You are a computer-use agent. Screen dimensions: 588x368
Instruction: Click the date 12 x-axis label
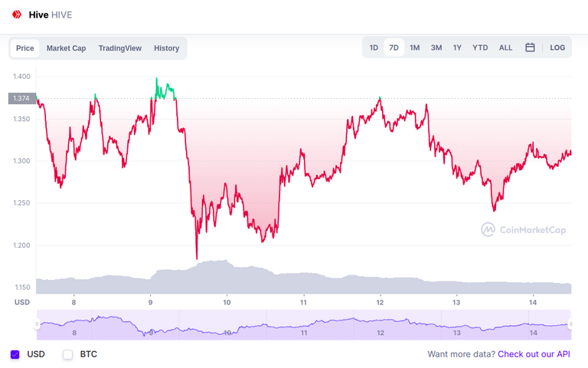click(x=380, y=302)
